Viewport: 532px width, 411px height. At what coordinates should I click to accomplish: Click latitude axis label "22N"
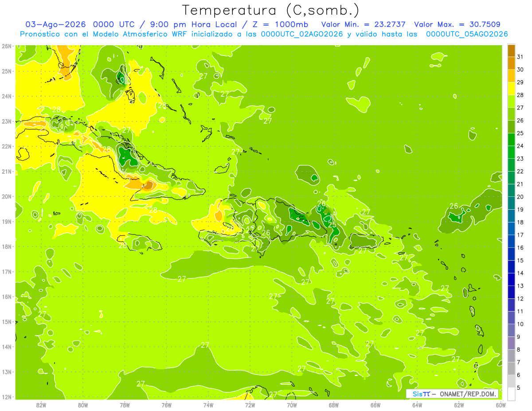(x=7, y=146)
